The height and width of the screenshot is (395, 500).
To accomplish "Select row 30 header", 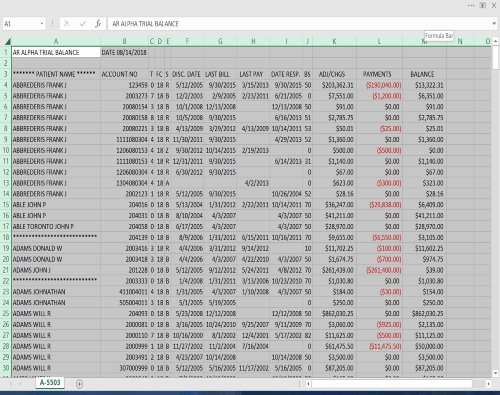I will coord(6,368).
